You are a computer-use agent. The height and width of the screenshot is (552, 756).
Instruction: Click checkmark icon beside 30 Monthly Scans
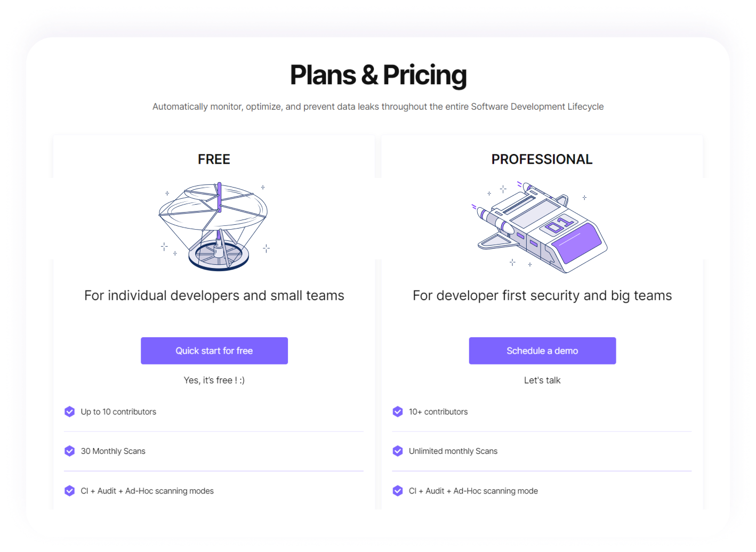pyautogui.click(x=70, y=451)
